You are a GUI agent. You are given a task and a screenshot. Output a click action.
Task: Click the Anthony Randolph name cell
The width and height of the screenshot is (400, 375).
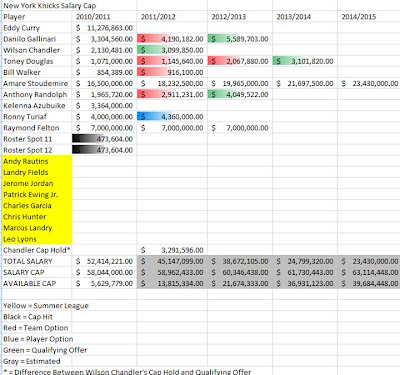click(37, 95)
